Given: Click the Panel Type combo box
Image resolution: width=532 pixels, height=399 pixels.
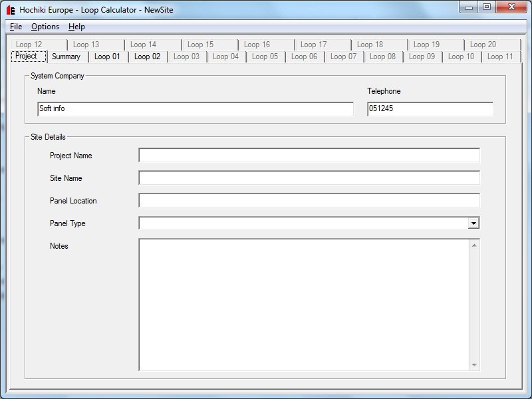Looking at the screenshot, I should pyautogui.click(x=309, y=223).
